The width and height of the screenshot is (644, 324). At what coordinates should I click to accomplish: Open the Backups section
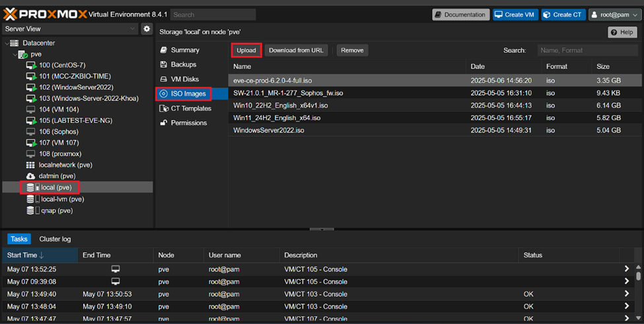[183, 65]
